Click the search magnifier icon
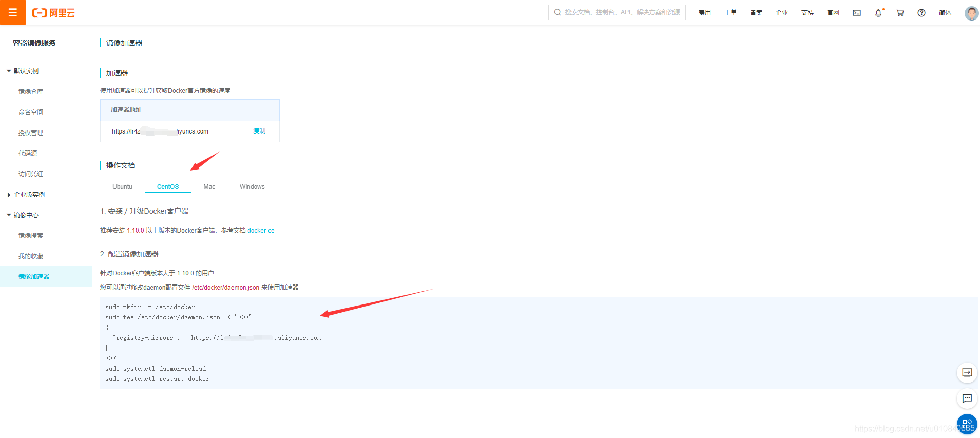The width and height of the screenshot is (980, 438). [558, 12]
